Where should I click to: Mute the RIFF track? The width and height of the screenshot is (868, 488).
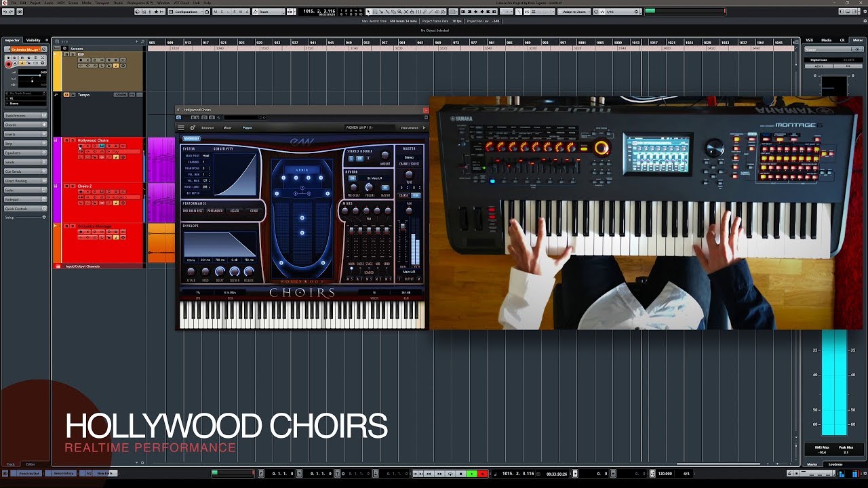point(66,54)
